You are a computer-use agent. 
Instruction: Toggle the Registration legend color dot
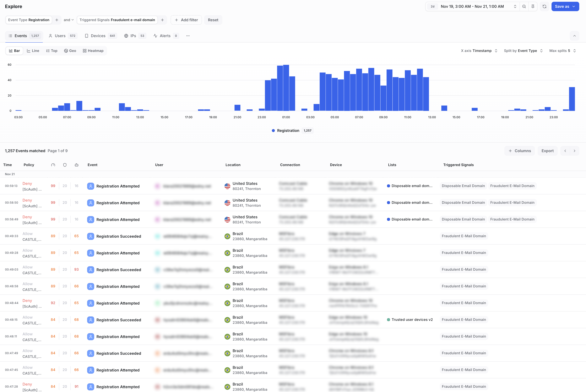coord(273,131)
